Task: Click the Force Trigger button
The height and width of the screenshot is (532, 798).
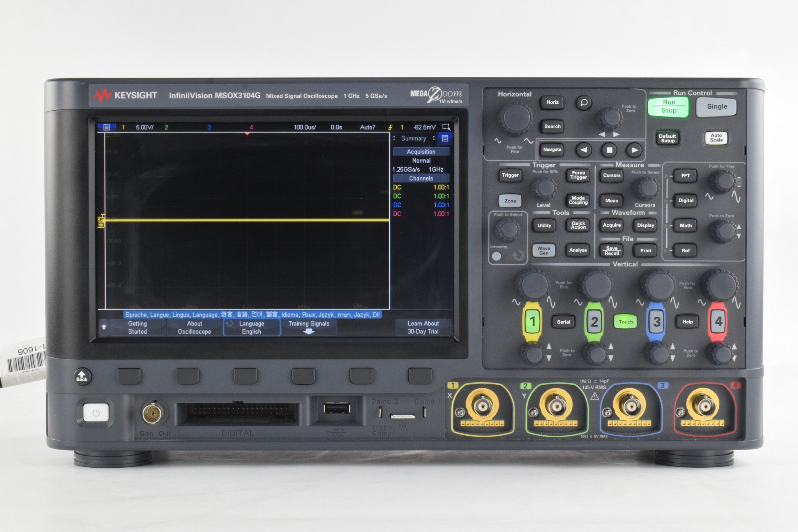Action: (578, 175)
